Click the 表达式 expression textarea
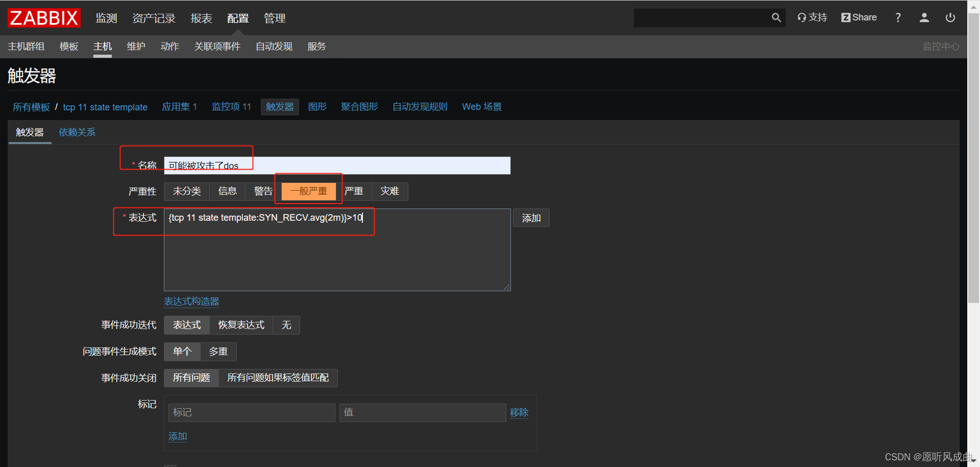The image size is (980, 467). [337, 250]
